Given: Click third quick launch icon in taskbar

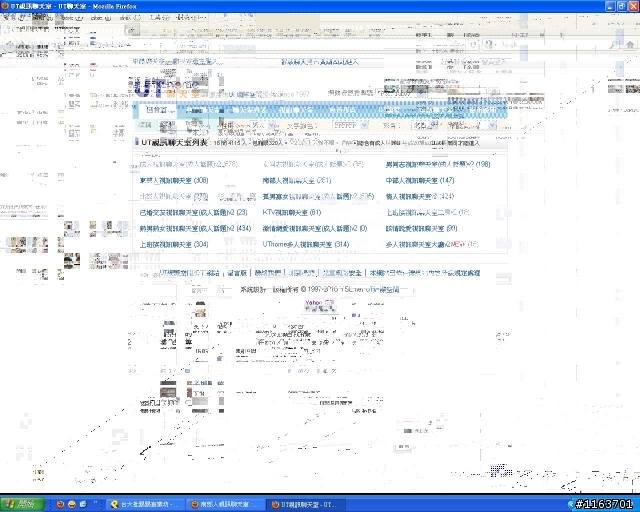Looking at the screenshot, I should 83,504.
